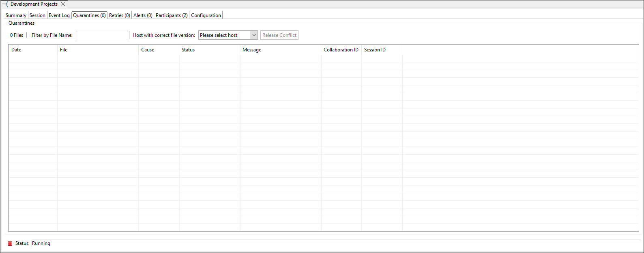Close the Development Projects tab
This screenshot has height=253, width=644.
63,4
